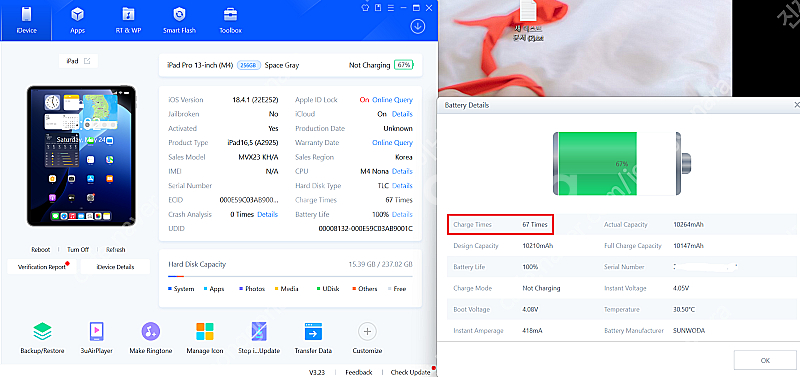Click the UDID value 00008132-000E59C03AB9001C
Screen dimensions: 800x377
point(365,229)
